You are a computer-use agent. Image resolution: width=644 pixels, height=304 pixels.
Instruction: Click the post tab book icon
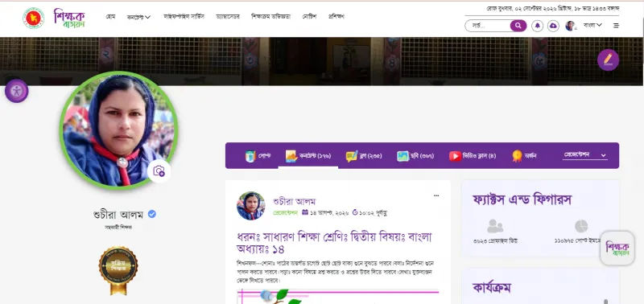(250, 156)
